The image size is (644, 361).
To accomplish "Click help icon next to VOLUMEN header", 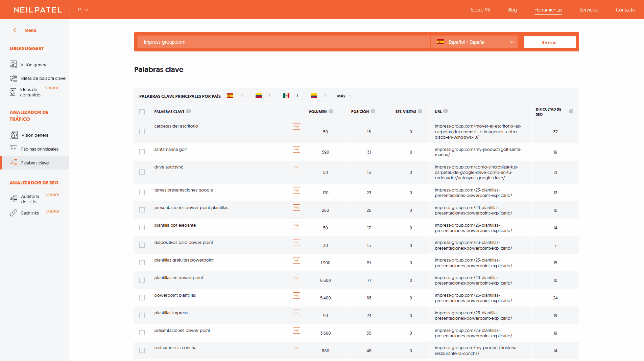I will coord(331,111).
